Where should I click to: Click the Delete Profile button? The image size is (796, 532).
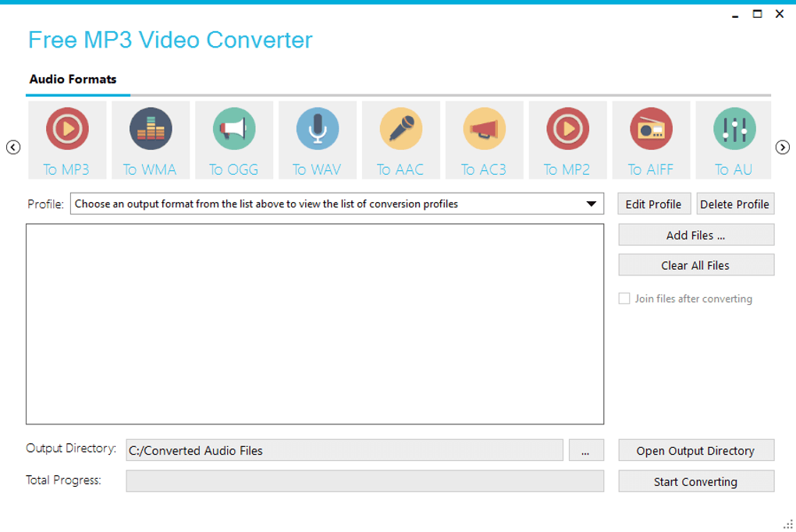click(735, 204)
